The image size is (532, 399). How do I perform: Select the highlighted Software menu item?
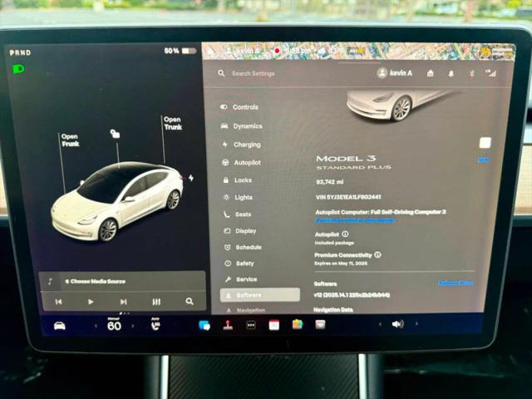click(260, 295)
